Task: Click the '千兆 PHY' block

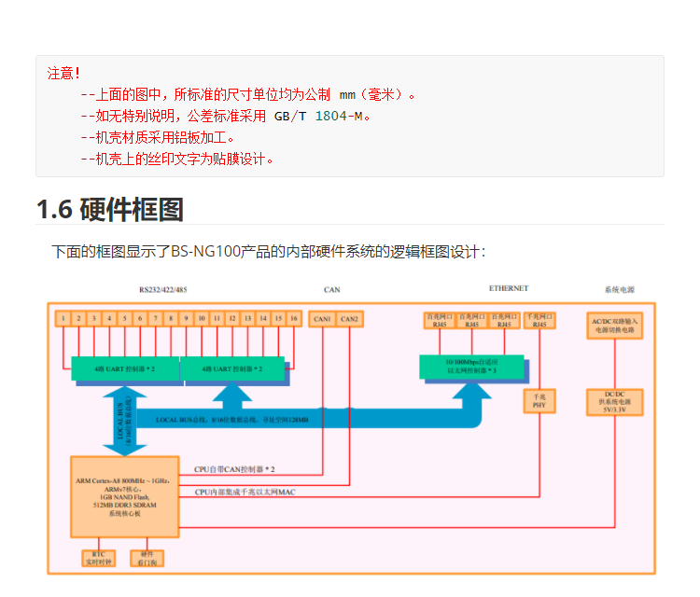Action: [539, 401]
